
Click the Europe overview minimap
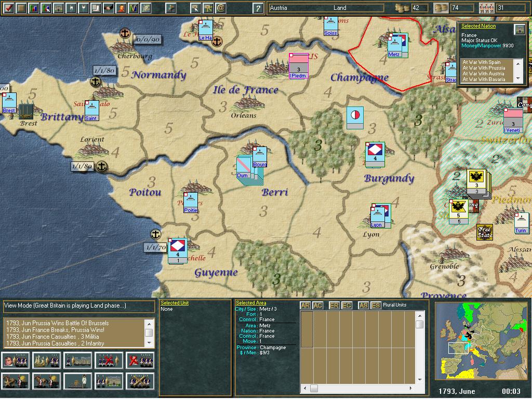pyautogui.click(x=482, y=341)
